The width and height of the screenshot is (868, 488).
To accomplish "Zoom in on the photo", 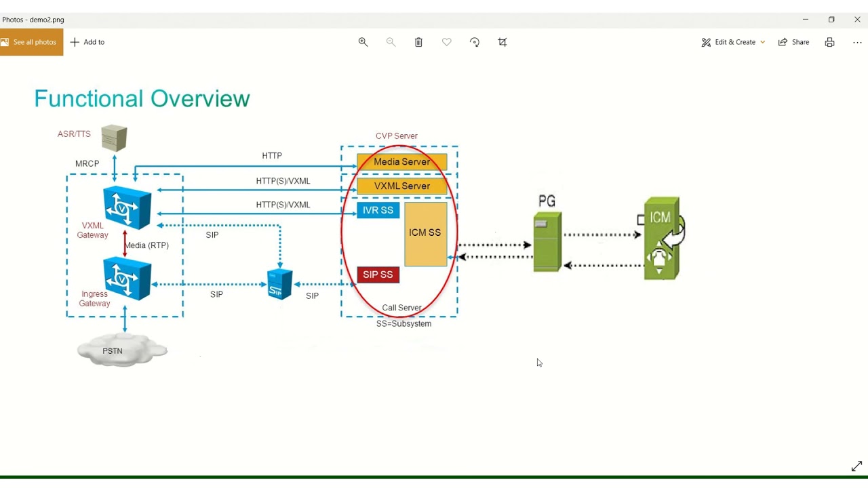I will tap(363, 42).
